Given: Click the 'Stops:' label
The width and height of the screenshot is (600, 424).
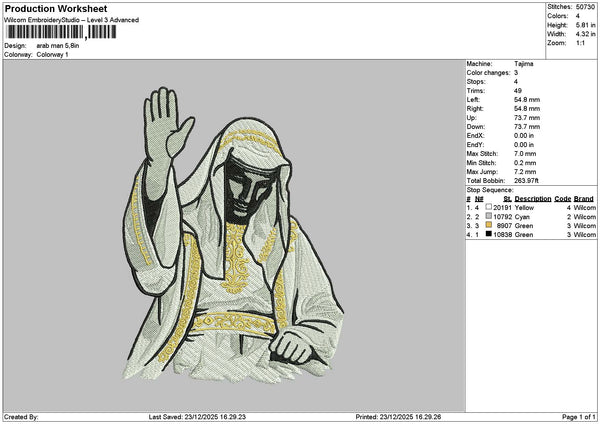Looking at the screenshot, I should pyautogui.click(x=476, y=82).
